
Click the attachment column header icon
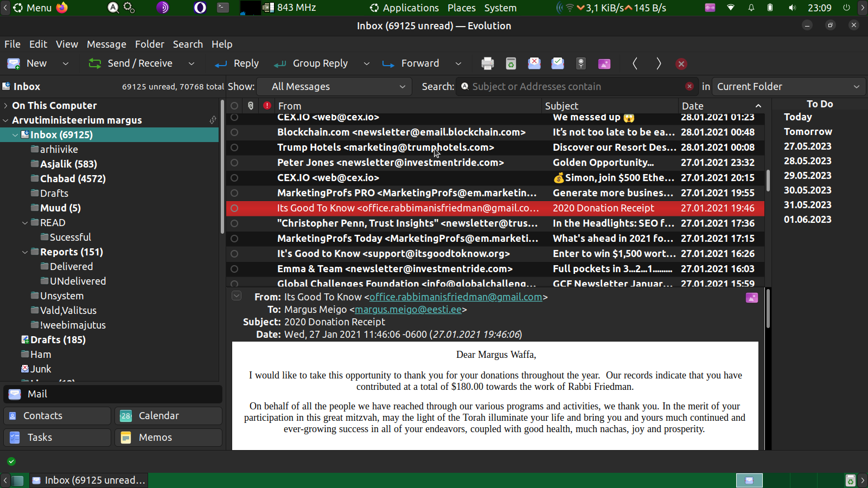(x=251, y=106)
